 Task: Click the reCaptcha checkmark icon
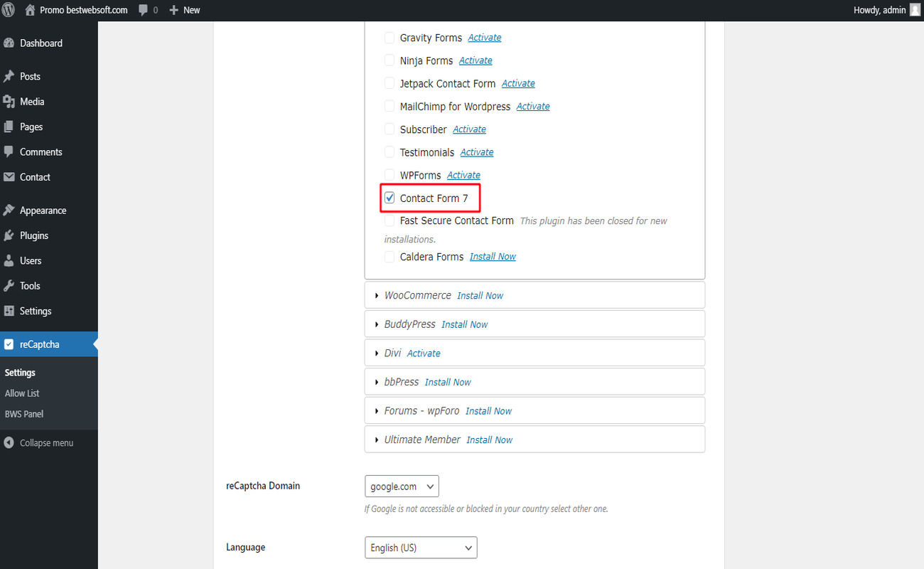click(9, 344)
